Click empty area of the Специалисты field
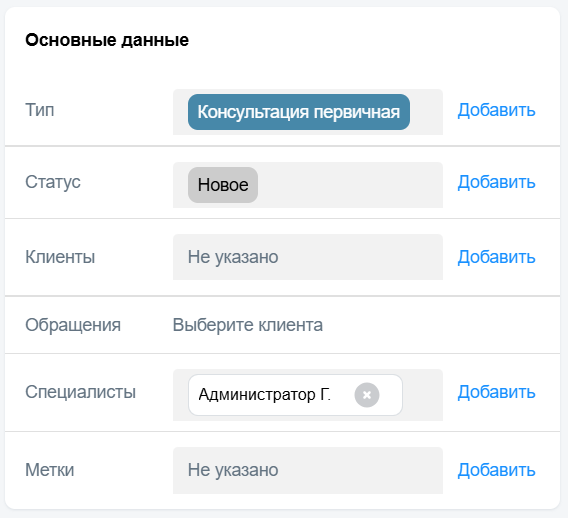The height and width of the screenshot is (518, 568). coord(423,395)
